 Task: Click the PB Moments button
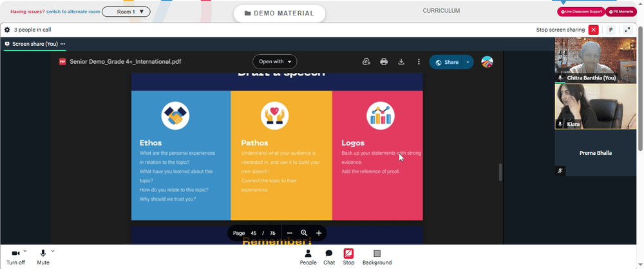[x=621, y=12]
